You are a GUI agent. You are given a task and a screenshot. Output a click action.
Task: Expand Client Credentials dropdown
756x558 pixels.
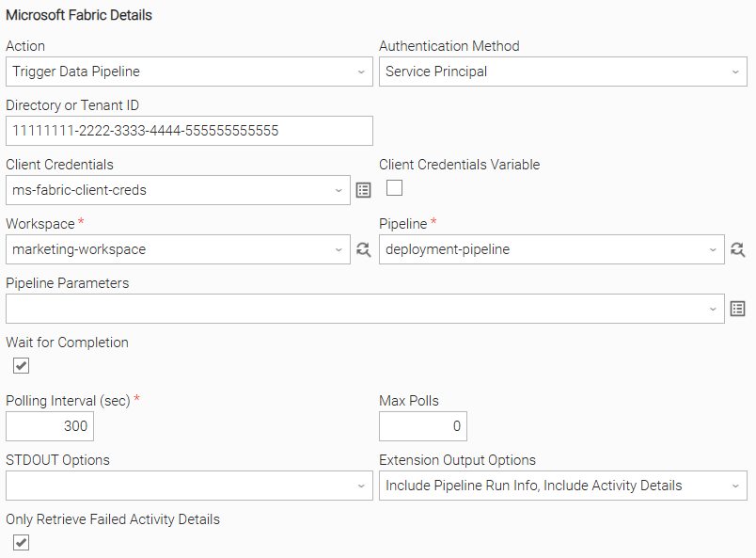point(178,190)
